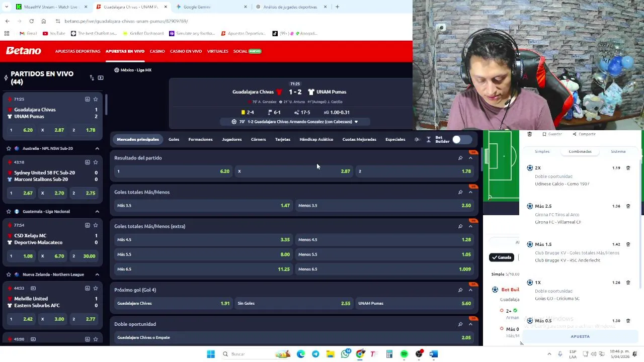The width and height of the screenshot is (644, 362).
Task: Open the Virtuales menu item
Action: click(x=217, y=51)
